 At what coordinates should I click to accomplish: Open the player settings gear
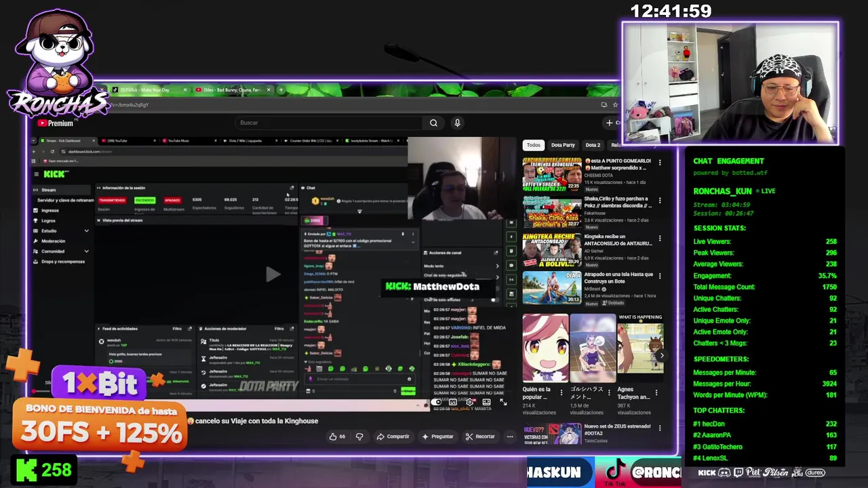469,402
